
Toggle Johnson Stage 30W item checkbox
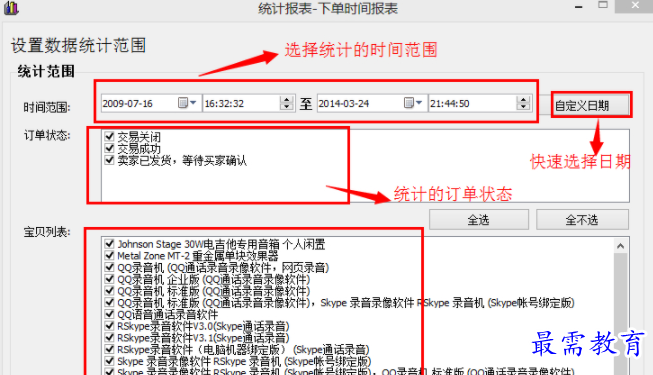click(110, 244)
